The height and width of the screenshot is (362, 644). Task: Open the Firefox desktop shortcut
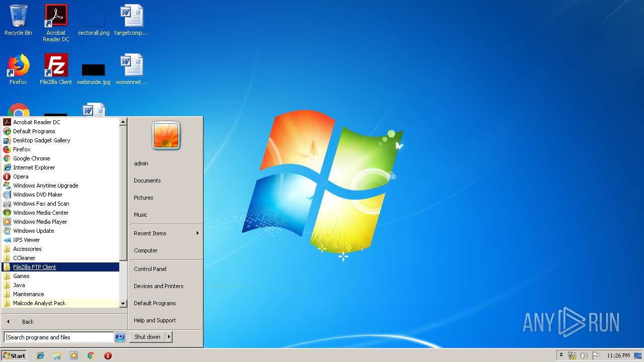(x=18, y=69)
